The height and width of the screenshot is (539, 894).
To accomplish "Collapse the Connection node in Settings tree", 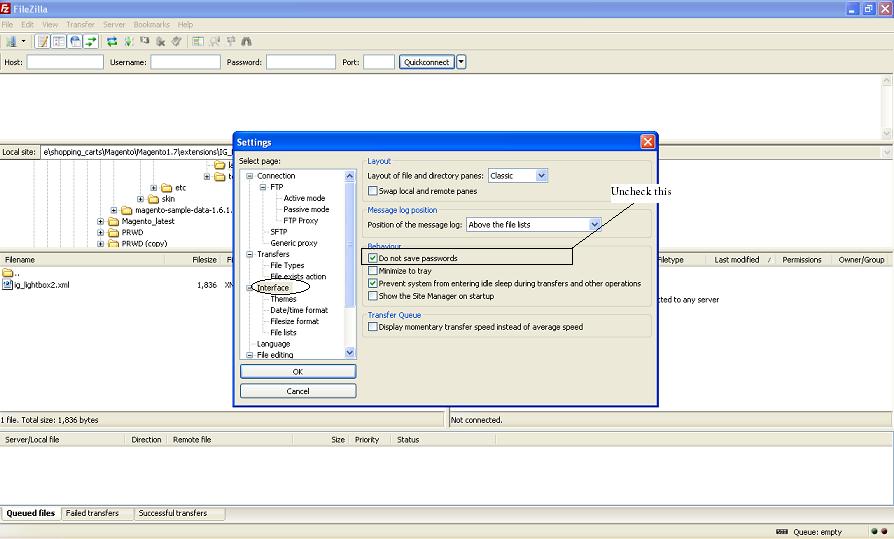I will [x=250, y=176].
